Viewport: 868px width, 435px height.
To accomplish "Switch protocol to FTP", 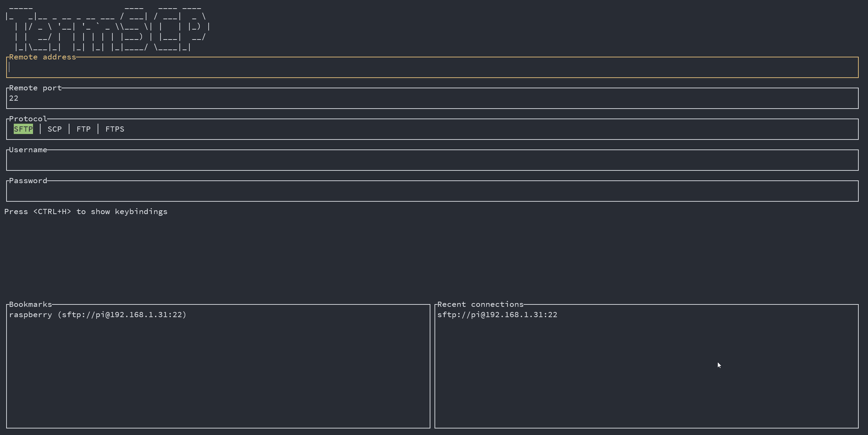I will [84, 129].
